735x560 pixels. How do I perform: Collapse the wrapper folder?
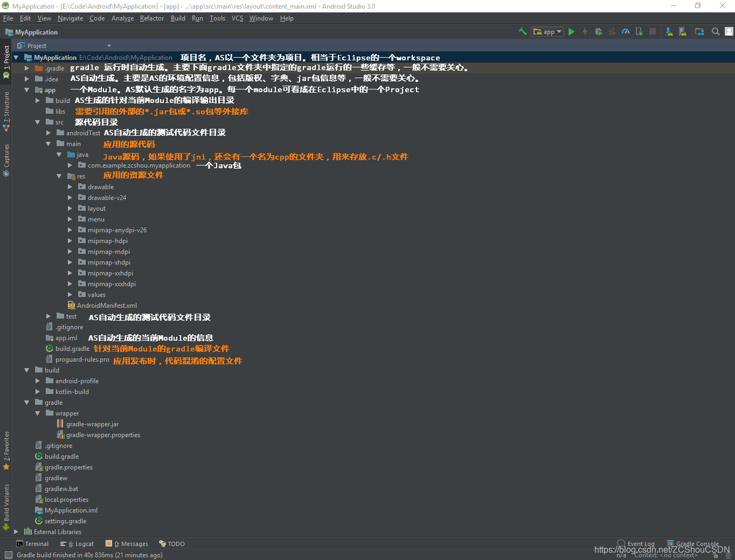click(x=37, y=413)
